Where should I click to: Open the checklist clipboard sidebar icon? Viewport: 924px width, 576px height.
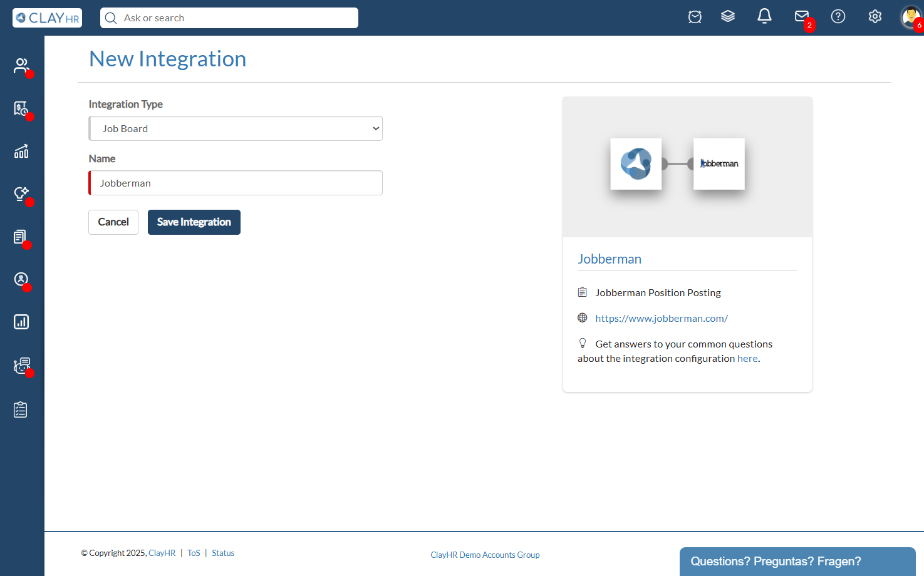pyautogui.click(x=21, y=409)
